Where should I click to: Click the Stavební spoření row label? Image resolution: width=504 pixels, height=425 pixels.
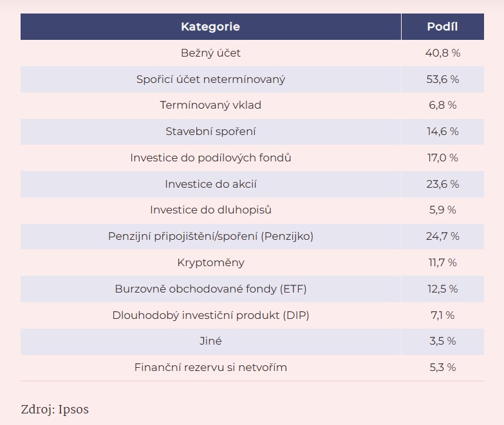(210, 132)
